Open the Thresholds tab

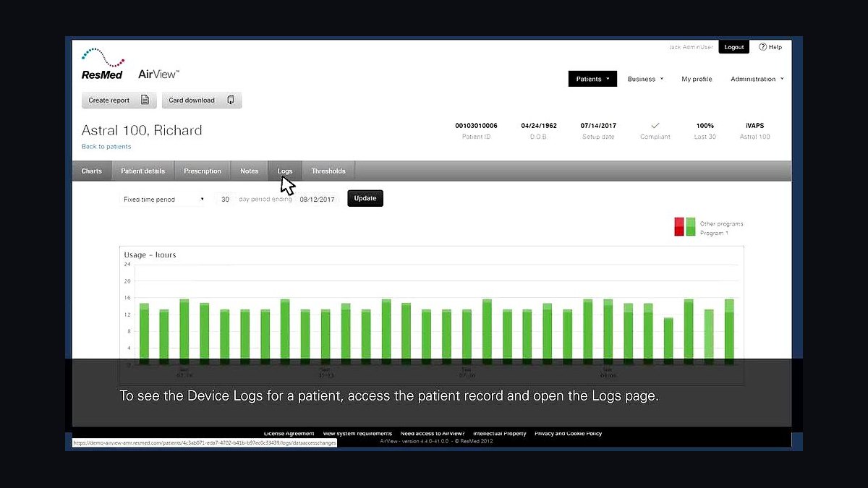pos(328,171)
